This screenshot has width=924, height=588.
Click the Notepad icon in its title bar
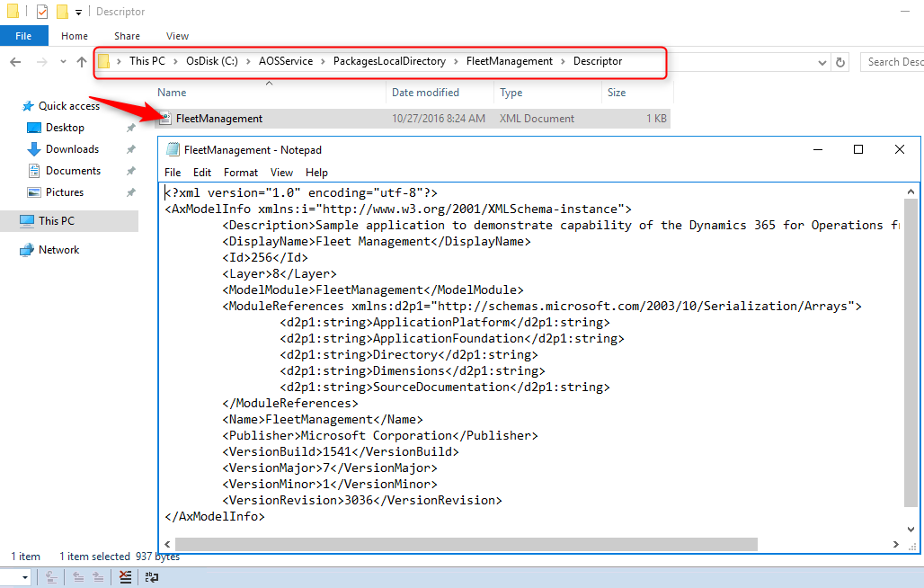coord(173,149)
